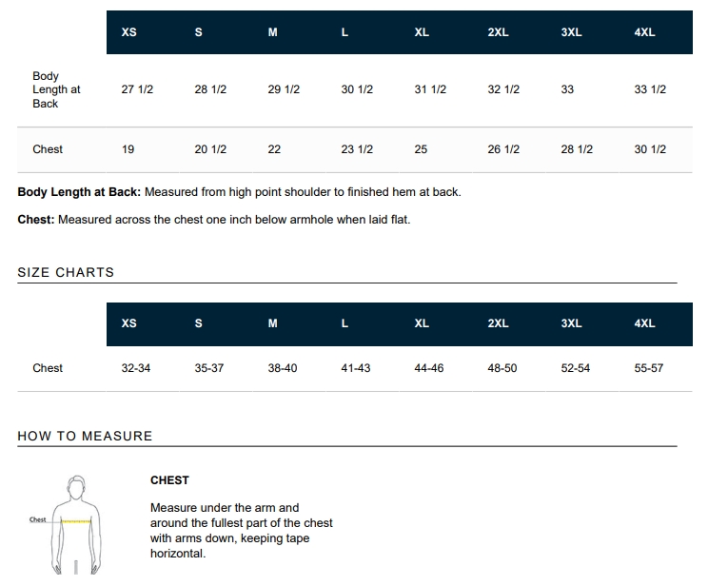Select the HOW TO MEASURE heading
Screen dimensions: 728x586
(x=85, y=436)
